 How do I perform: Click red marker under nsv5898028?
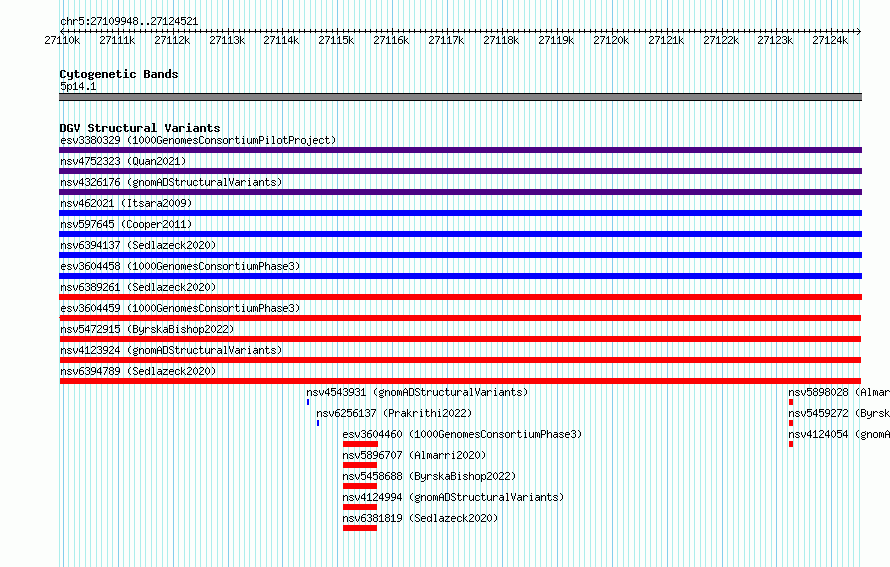[791, 402]
